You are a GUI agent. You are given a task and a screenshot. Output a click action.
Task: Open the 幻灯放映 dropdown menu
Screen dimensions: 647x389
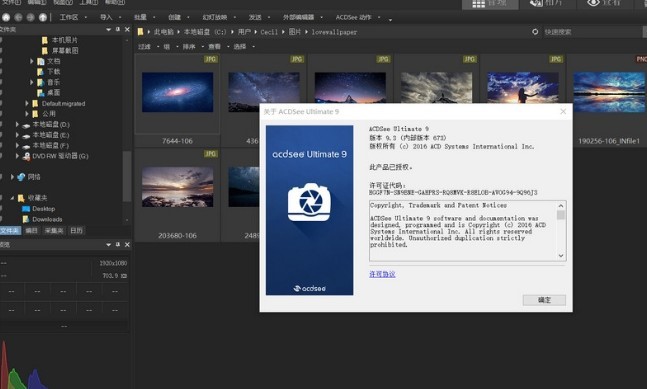pos(219,17)
